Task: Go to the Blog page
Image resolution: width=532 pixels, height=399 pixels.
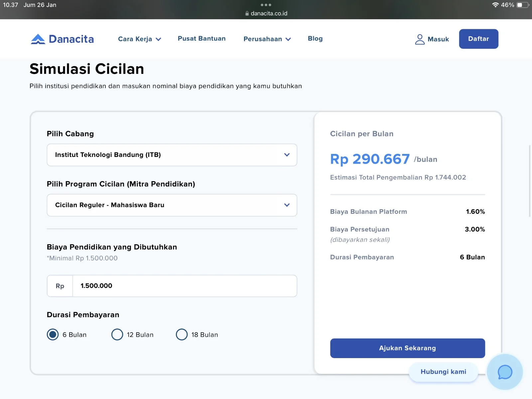Action: point(315,39)
